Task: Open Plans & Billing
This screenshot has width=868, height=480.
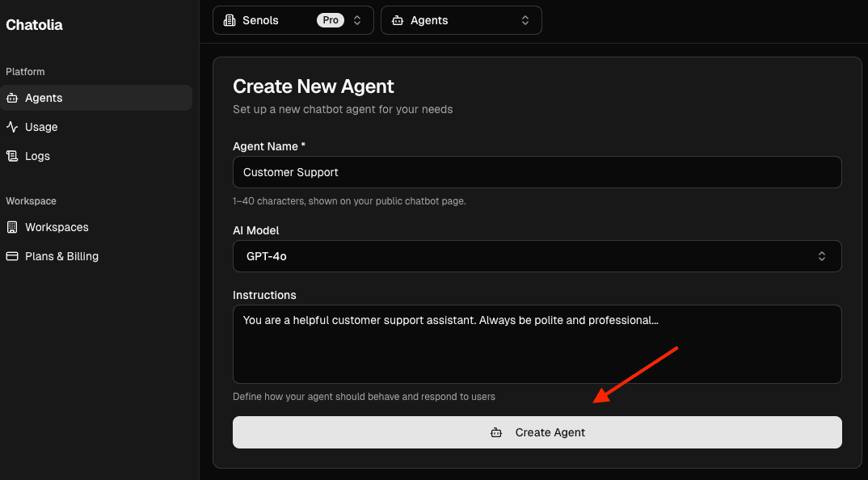Action: (61, 256)
